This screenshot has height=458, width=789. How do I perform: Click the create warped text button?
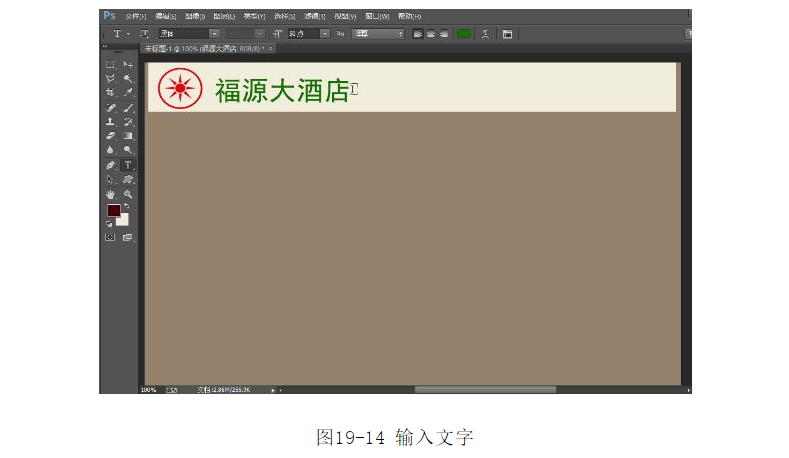coord(486,33)
